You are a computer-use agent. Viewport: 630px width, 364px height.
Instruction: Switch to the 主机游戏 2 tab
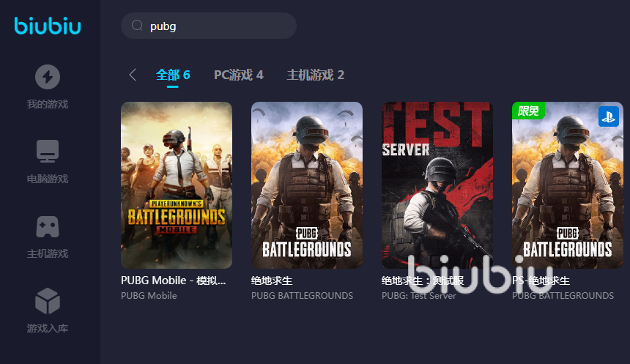pos(316,75)
